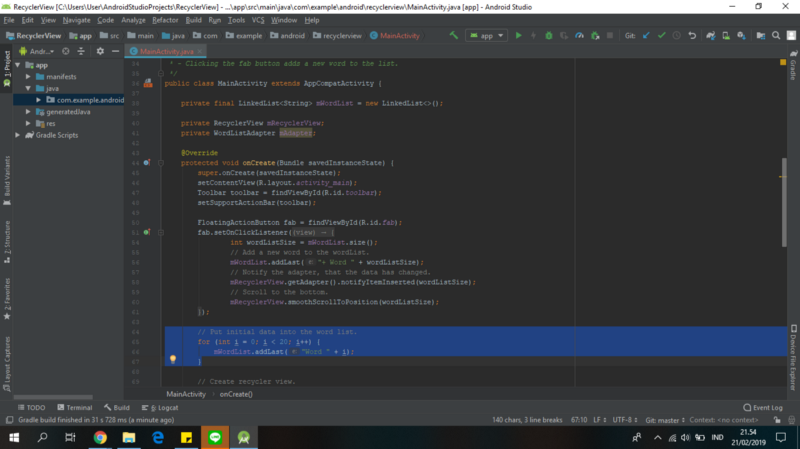
Task: Open the AVD Manager icon
Action: click(726, 35)
